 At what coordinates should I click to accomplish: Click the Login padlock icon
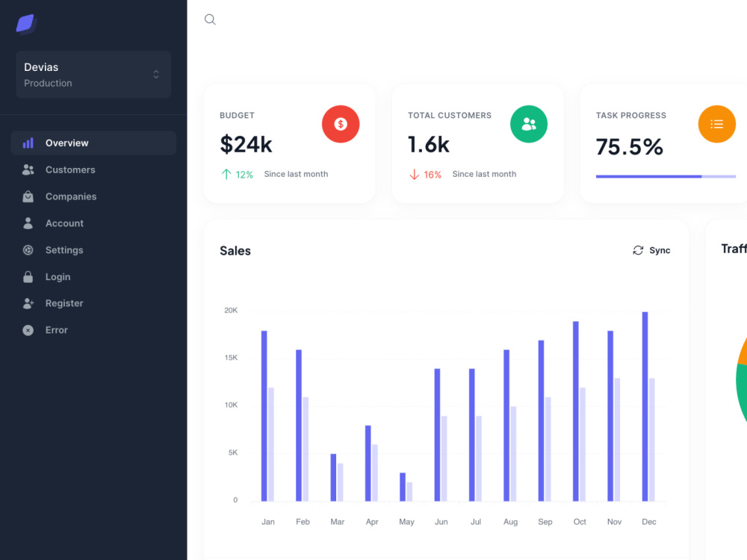(28, 277)
